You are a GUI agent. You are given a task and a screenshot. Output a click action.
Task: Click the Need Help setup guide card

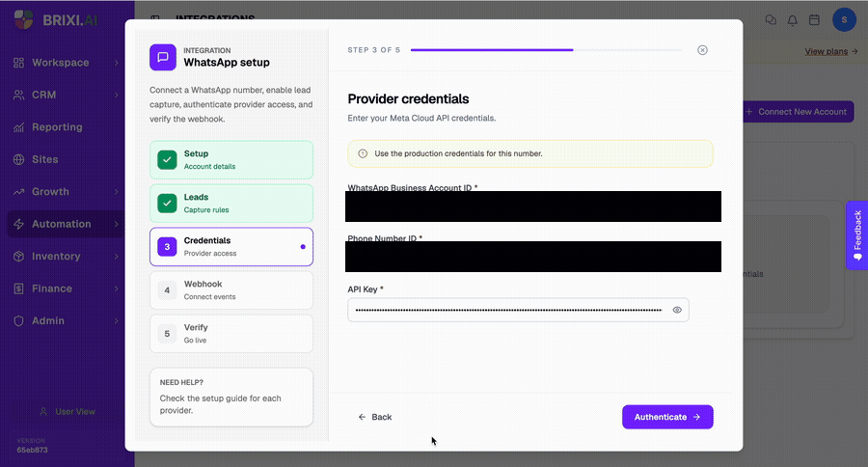[231, 398]
